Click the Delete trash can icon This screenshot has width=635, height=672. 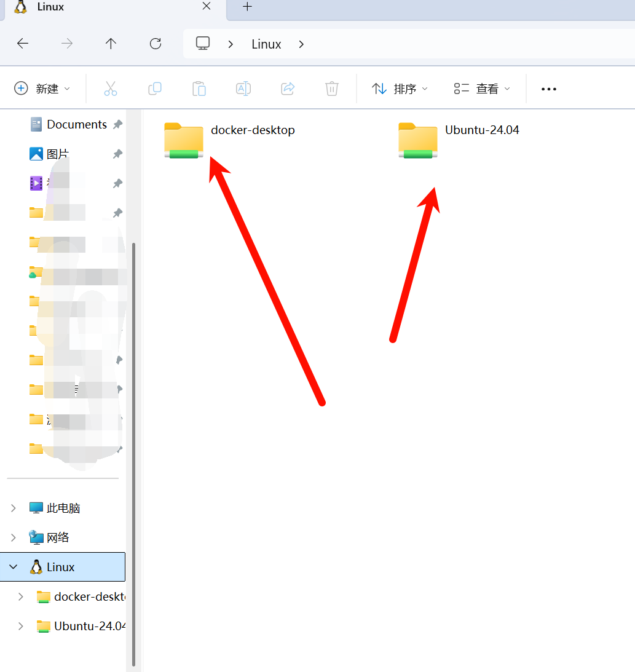(x=332, y=89)
